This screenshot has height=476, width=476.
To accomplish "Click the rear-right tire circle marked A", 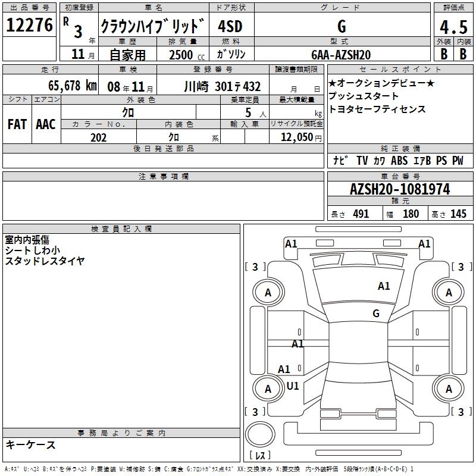I will click(449, 389).
